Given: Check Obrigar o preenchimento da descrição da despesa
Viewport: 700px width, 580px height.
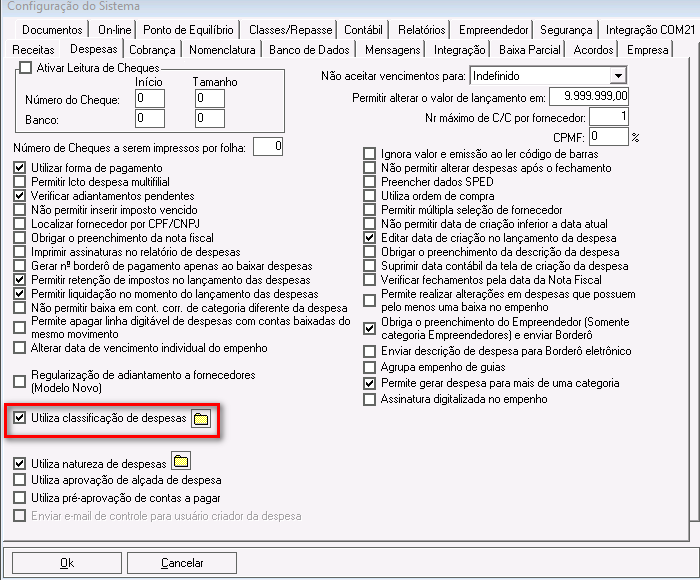Looking at the screenshot, I should 370,252.
